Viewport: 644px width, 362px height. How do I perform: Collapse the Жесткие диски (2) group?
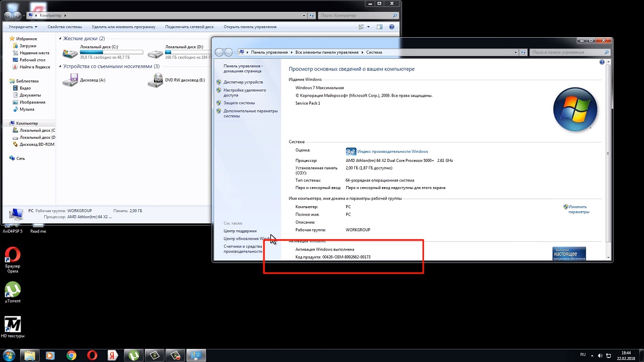[60, 39]
